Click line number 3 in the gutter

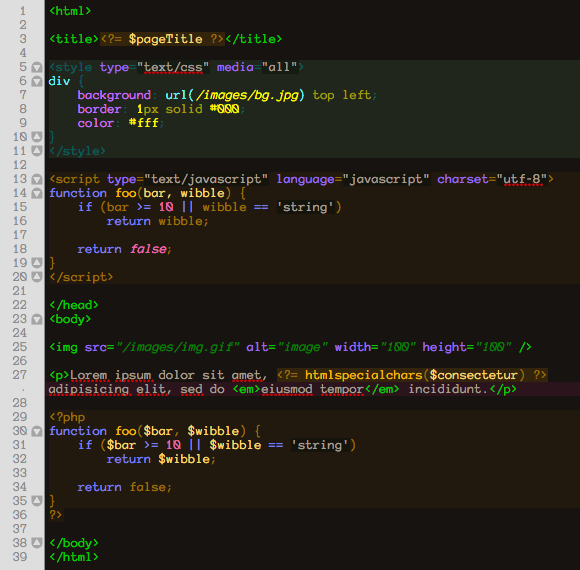[23, 39]
